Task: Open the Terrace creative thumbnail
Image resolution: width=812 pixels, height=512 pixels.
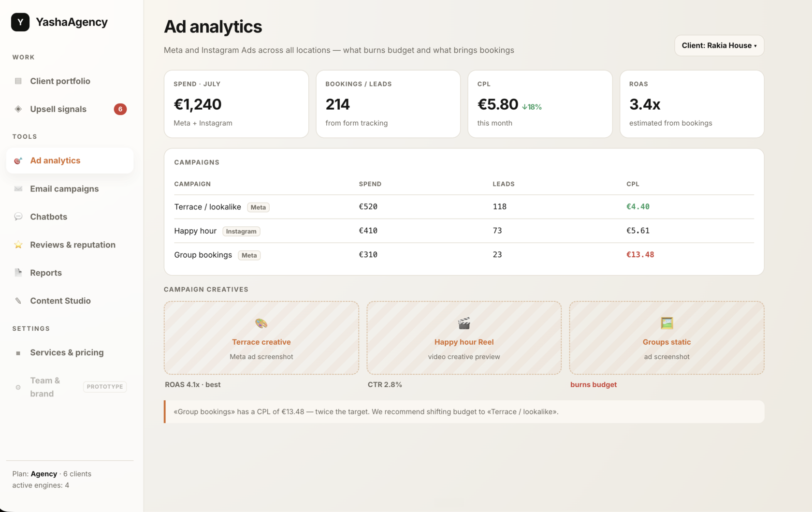Action: pos(261,338)
